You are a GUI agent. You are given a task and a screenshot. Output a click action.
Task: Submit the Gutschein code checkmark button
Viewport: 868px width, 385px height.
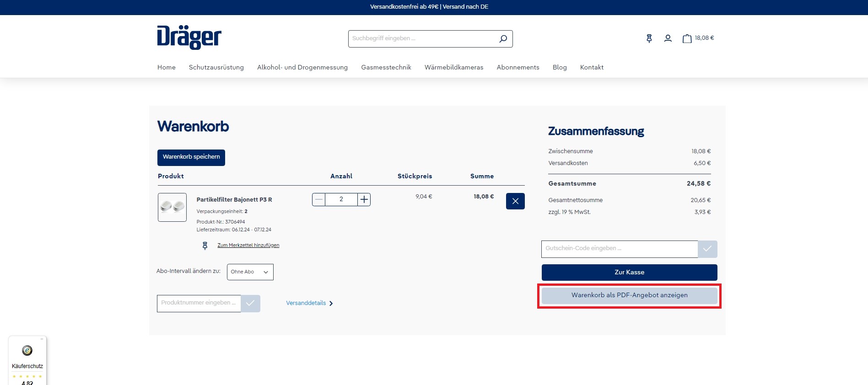pyautogui.click(x=707, y=249)
